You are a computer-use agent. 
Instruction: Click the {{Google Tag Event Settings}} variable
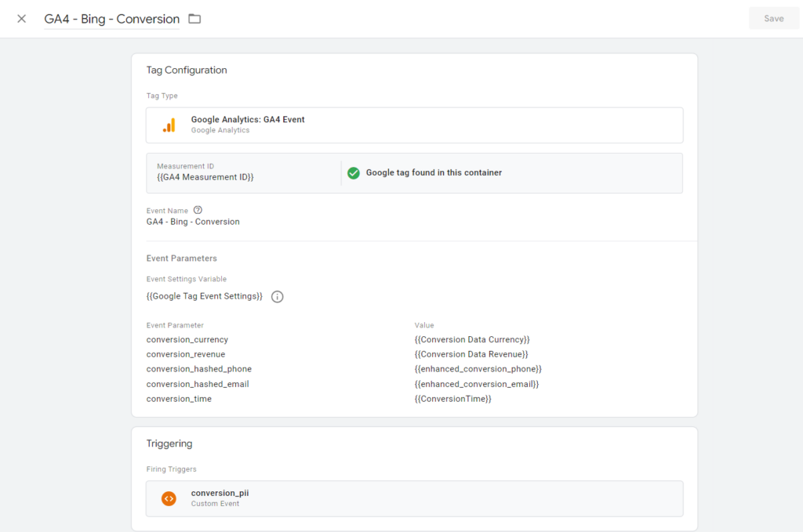pyautogui.click(x=204, y=296)
